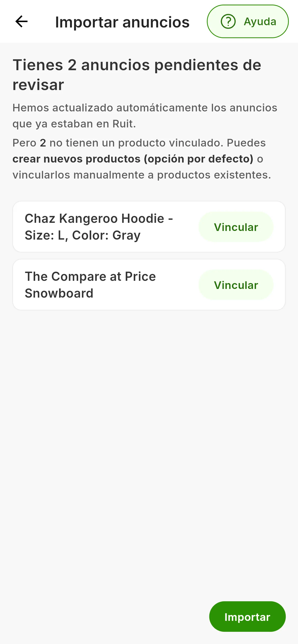Click the 'vincularlos manualmente a productos existentes' sentence
The height and width of the screenshot is (644, 298).
(142, 175)
